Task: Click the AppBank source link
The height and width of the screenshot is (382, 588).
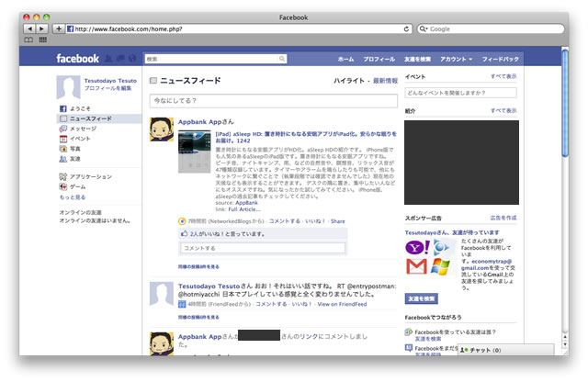Action: [246, 203]
